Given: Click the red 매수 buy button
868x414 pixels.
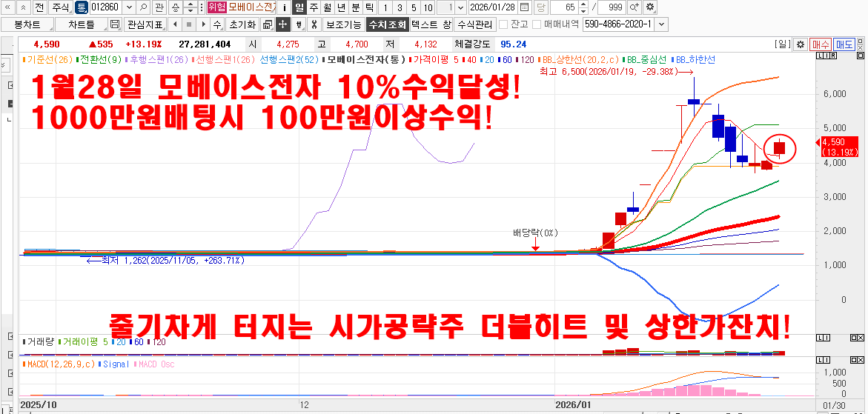Looking at the screenshot, I should [820, 44].
